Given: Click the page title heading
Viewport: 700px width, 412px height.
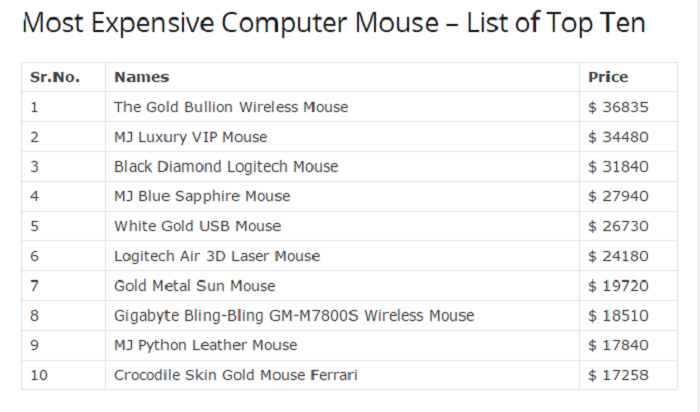Looking at the screenshot, I should coord(334,22).
